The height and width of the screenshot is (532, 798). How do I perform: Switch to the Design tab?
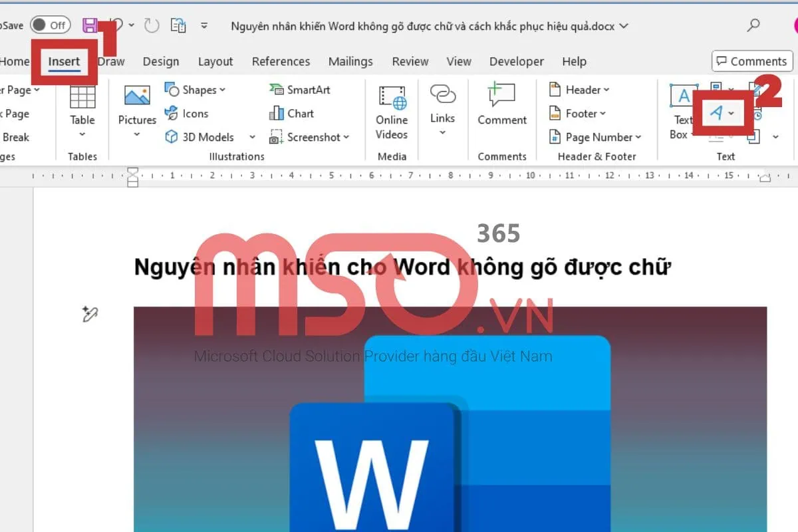click(x=160, y=61)
